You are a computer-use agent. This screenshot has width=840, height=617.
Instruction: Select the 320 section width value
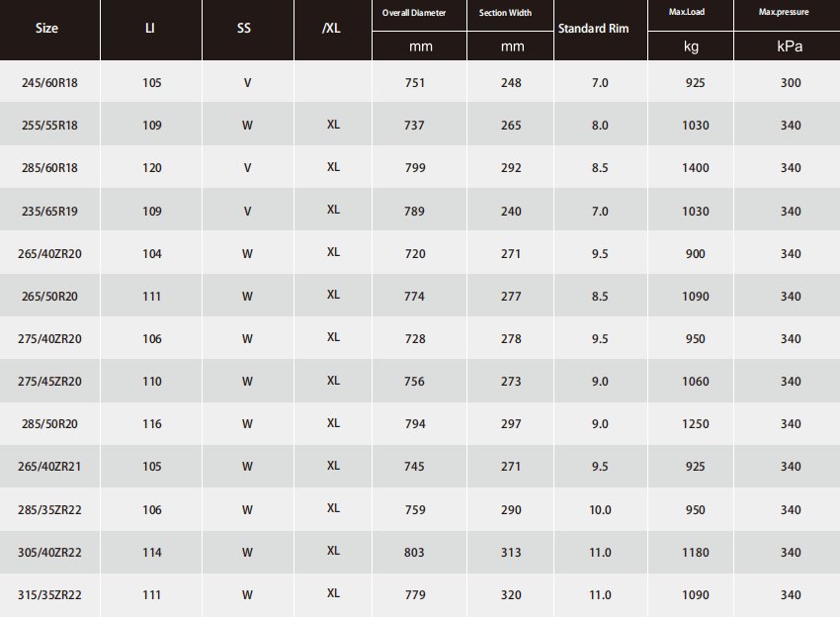[x=511, y=594]
